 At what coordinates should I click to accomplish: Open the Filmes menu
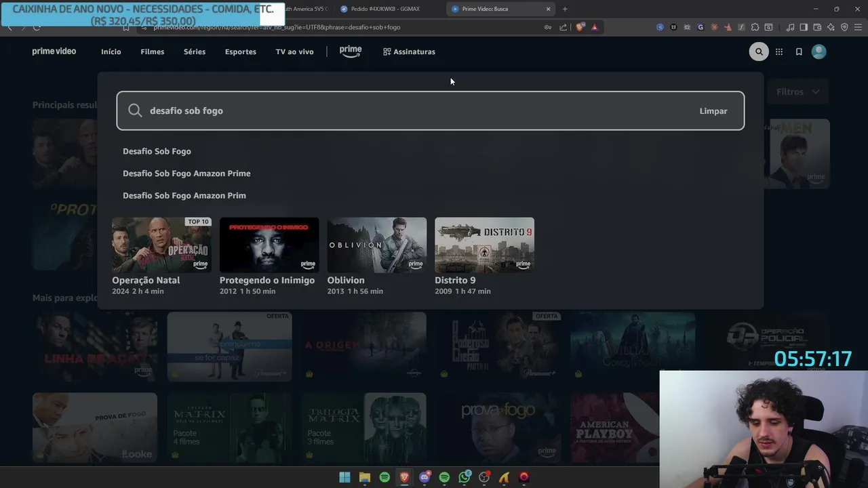click(x=153, y=52)
